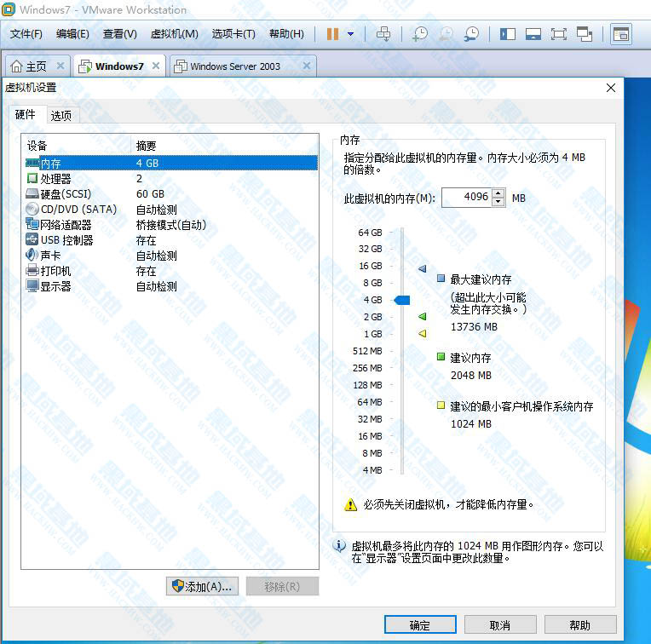The height and width of the screenshot is (644, 651).
Task: Take a snapshot with the clock-plus icon
Action: coord(420,34)
